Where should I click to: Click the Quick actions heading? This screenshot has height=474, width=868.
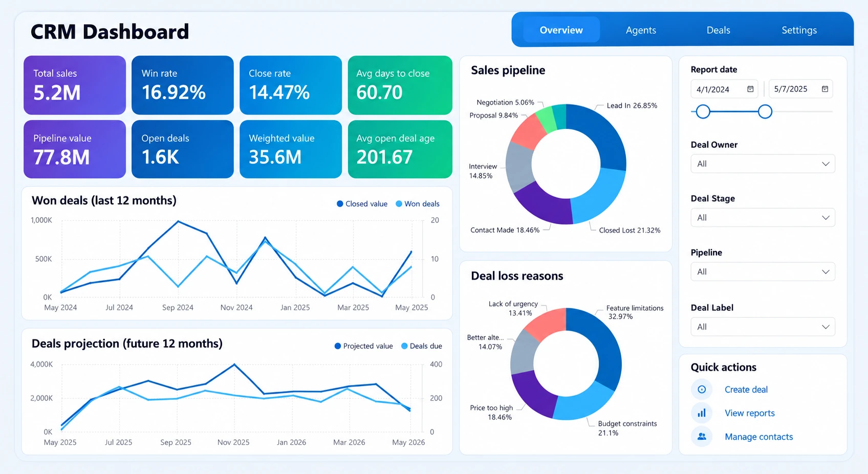point(723,368)
